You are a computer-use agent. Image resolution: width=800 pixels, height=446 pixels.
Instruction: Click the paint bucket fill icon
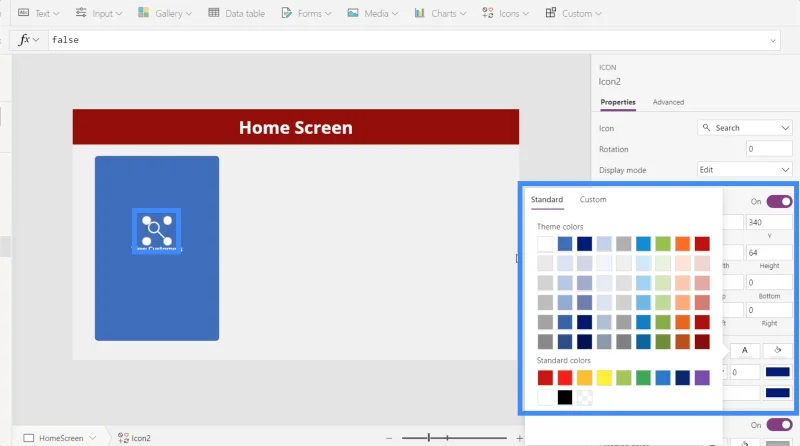778,350
